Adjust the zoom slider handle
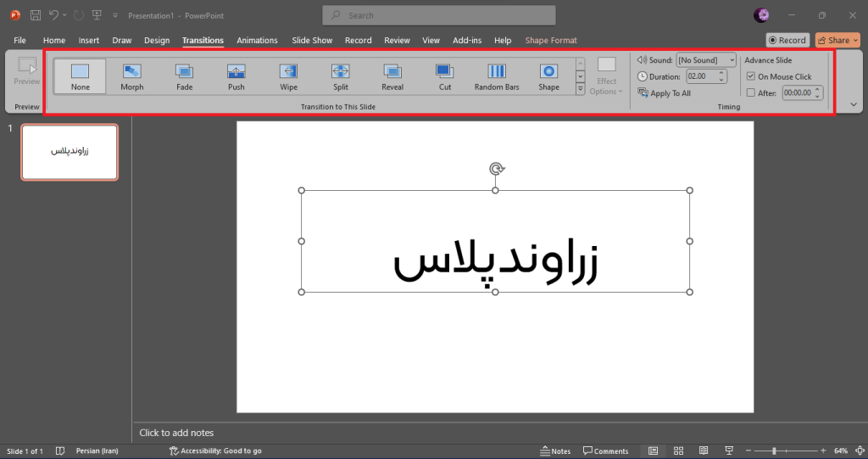The height and width of the screenshot is (459, 868). pyautogui.click(x=774, y=451)
